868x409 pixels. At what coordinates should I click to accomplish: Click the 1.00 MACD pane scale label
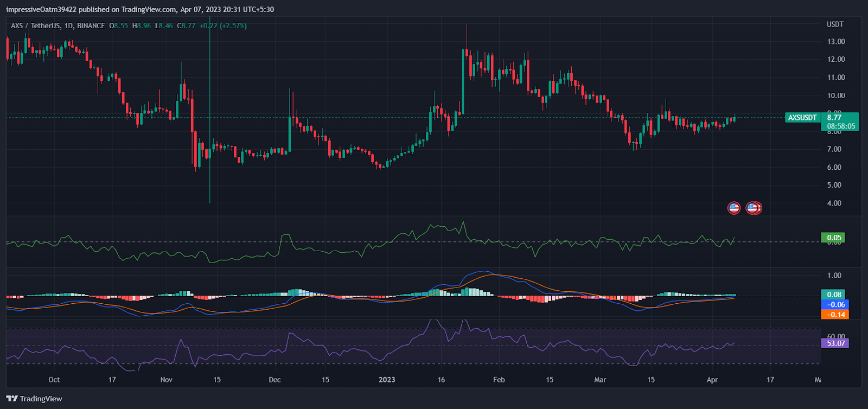pos(834,276)
